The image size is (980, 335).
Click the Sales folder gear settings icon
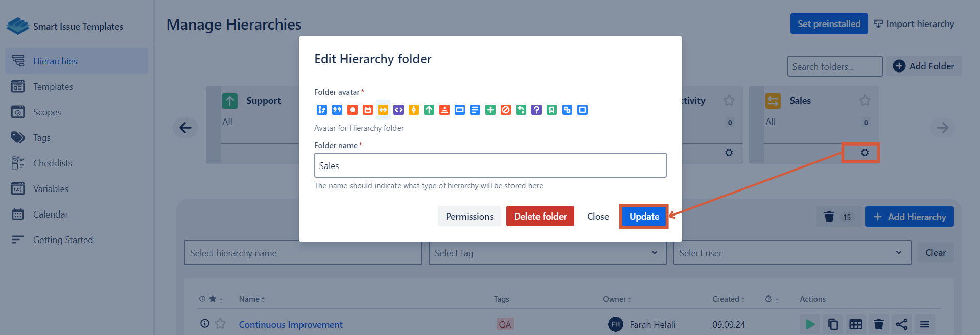(x=865, y=153)
